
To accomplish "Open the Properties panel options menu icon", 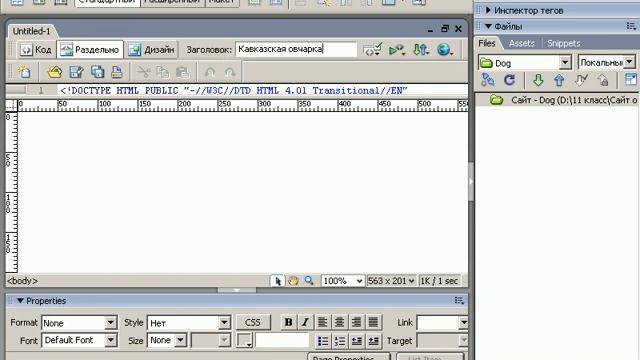I will [459, 301].
